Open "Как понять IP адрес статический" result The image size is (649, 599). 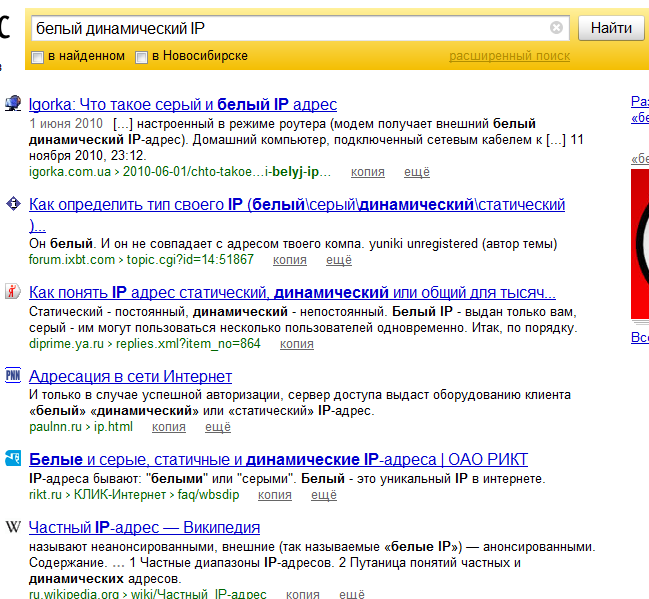pyautogui.click(x=292, y=293)
